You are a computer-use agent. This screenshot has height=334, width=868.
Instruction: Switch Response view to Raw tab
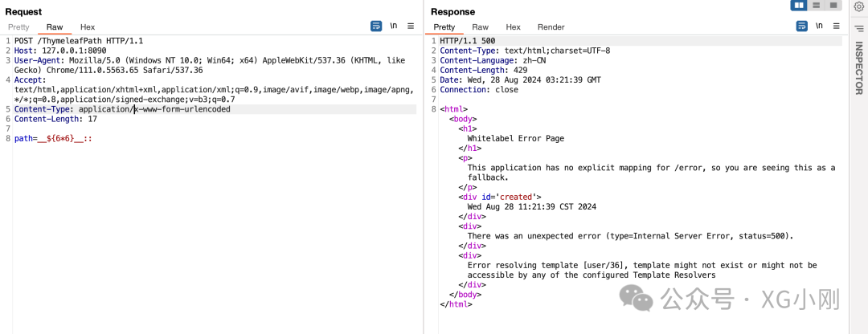pyautogui.click(x=480, y=27)
